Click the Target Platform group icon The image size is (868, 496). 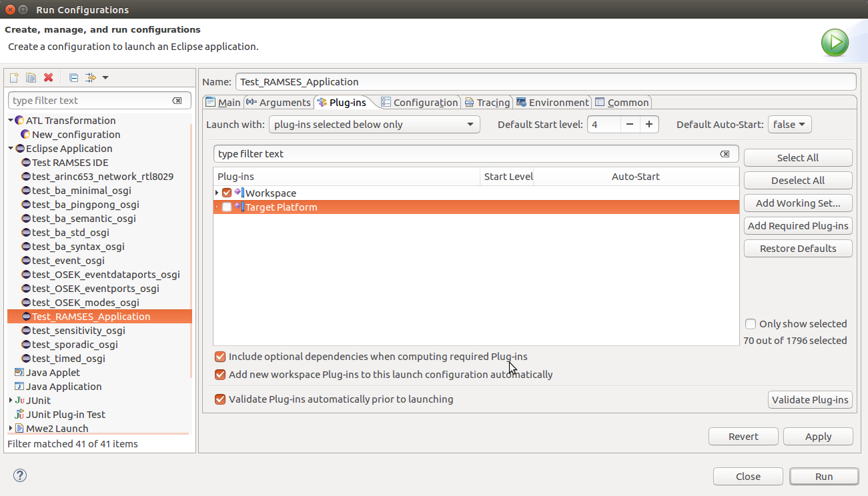coord(239,207)
